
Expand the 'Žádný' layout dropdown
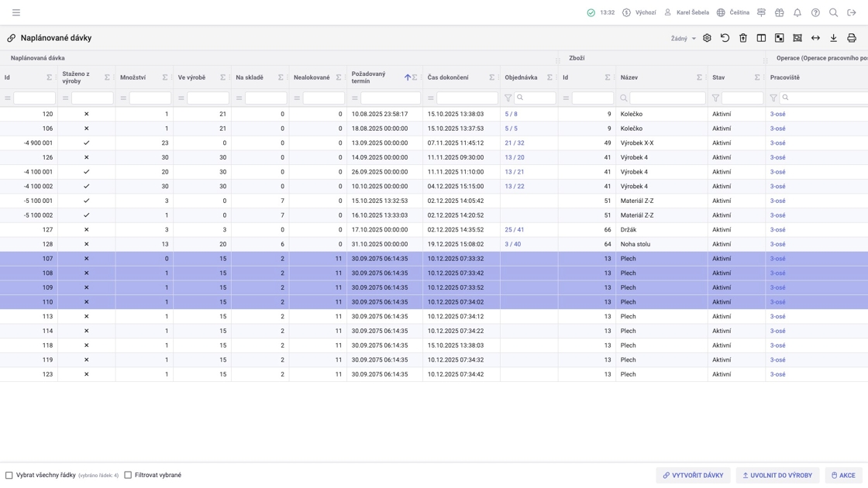click(x=684, y=38)
